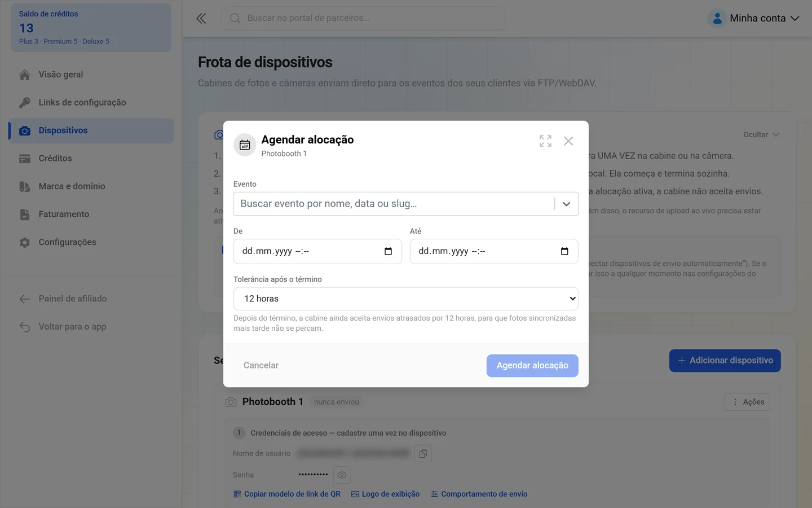The width and height of the screenshot is (812, 508).
Task: Open Links de configuração
Action: [x=91, y=102]
